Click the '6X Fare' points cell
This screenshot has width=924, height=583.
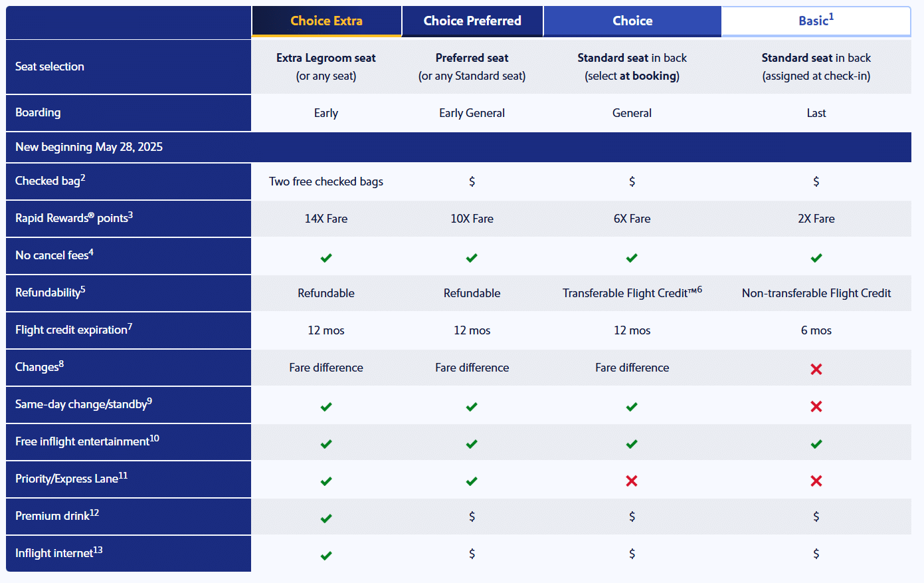[632, 219]
